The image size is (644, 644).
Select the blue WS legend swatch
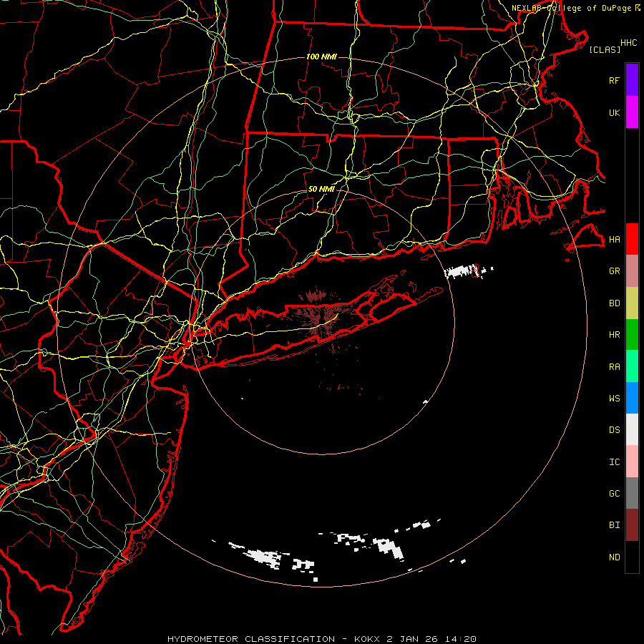632,398
